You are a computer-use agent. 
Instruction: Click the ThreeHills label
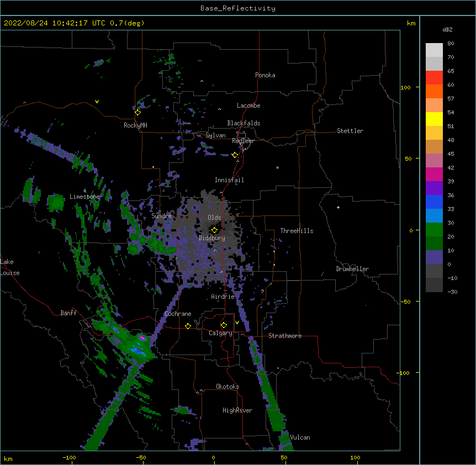tap(297, 231)
